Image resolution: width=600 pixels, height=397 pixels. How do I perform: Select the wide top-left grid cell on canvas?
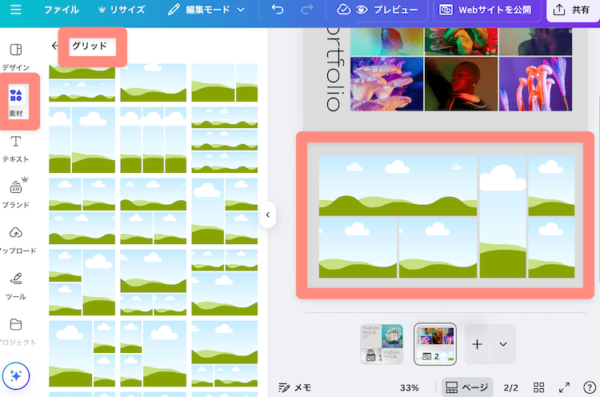tap(398, 186)
